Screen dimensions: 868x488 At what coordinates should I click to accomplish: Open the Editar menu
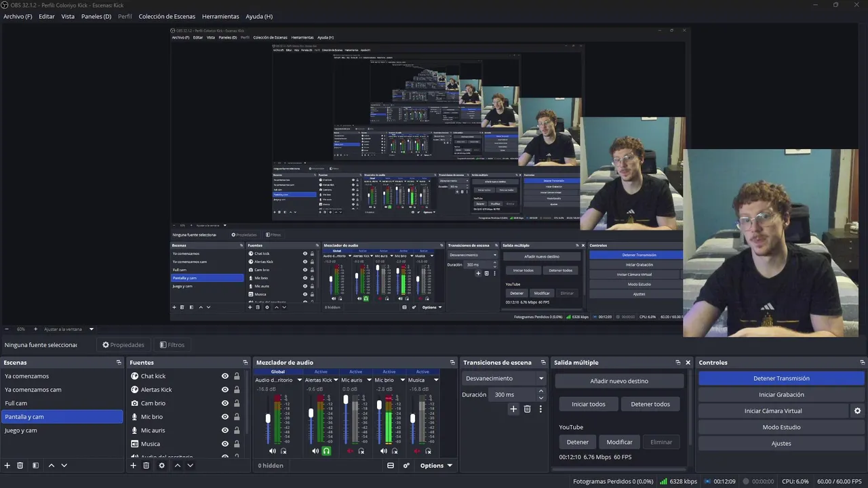pyautogui.click(x=47, y=16)
